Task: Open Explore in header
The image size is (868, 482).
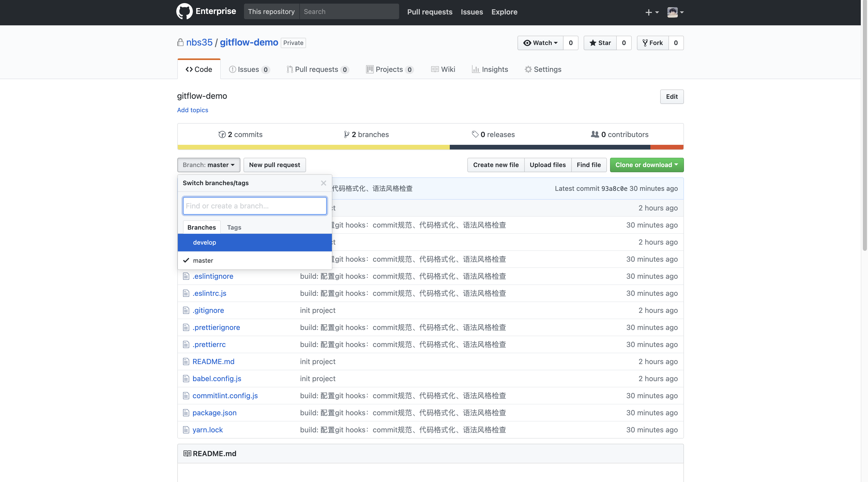Action: point(504,12)
